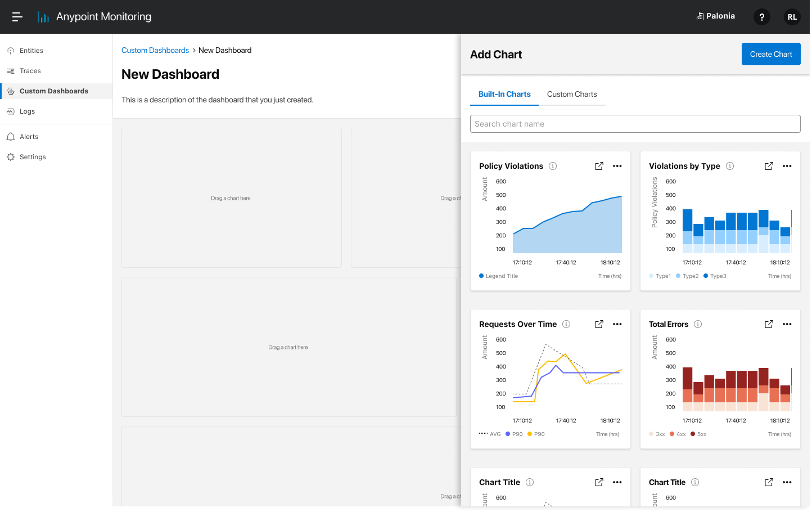Screen dimensions: 812x512
Task: Focus the Search chart name field
Action: (x=635, y=124)
